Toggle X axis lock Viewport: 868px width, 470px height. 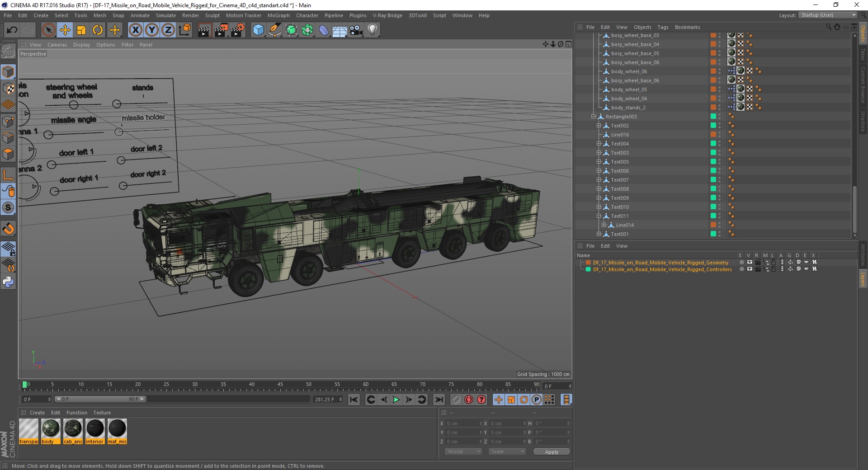click(x=135, y=30)
